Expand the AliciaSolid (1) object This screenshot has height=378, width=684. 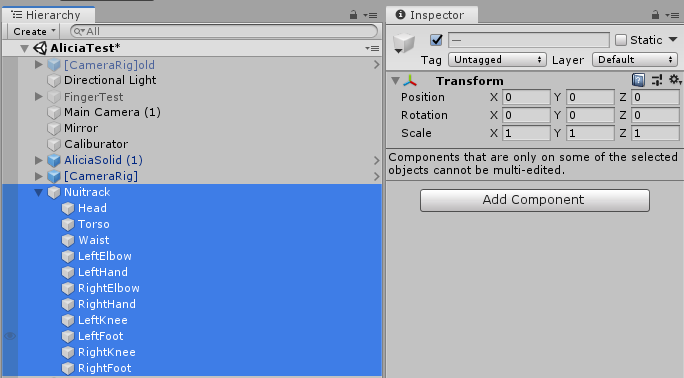[x=38, y=160]
